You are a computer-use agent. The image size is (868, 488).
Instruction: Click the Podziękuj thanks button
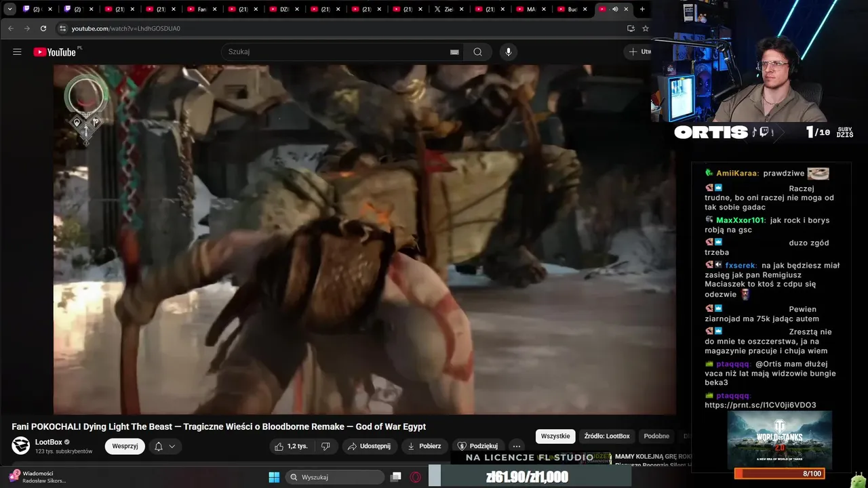point(478,446)
